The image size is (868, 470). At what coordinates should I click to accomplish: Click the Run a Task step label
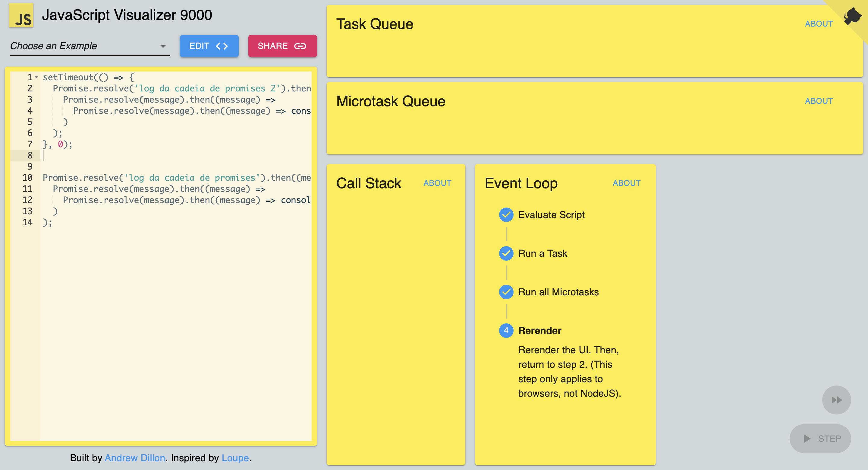542,253
